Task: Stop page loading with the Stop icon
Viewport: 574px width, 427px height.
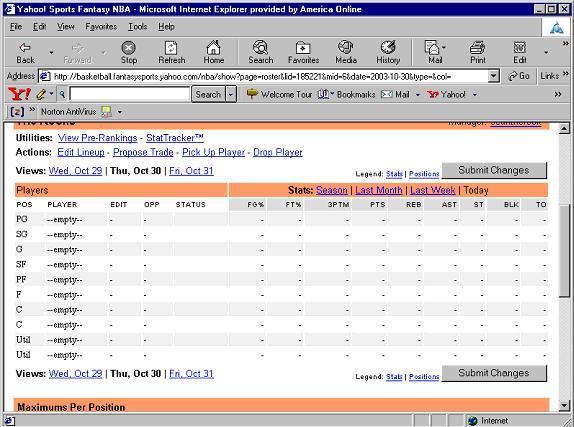Action: 128,48
